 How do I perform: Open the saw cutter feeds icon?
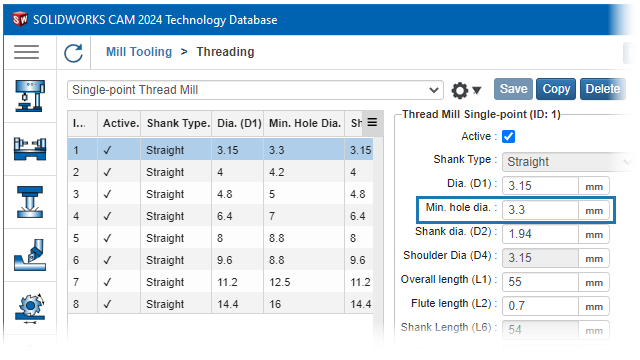click(x=30, y=308)
